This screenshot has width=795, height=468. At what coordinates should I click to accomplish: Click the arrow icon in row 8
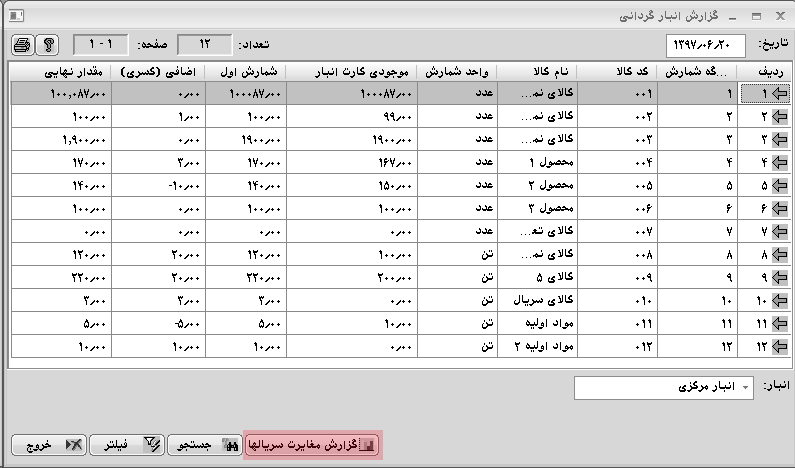point(774,255)
